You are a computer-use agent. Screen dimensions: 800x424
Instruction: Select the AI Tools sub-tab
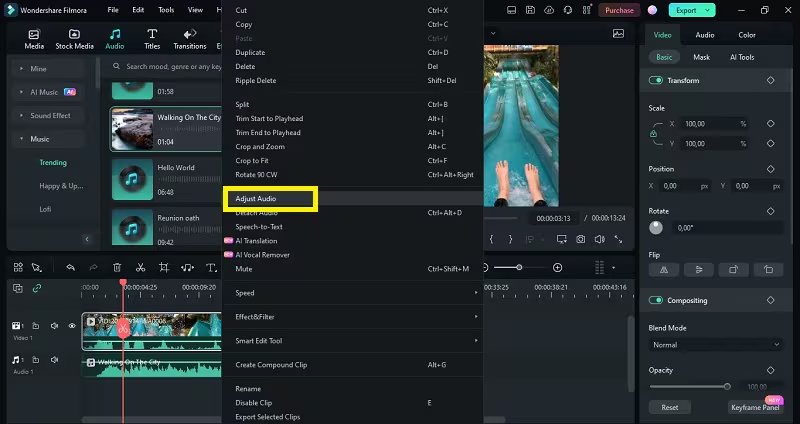tap(741, 57)
